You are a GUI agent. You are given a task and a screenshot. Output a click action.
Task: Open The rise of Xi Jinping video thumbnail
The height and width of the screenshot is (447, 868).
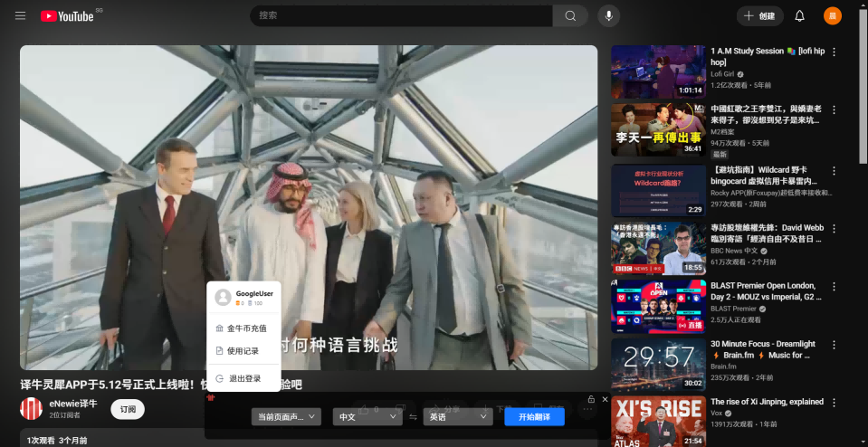658,421
